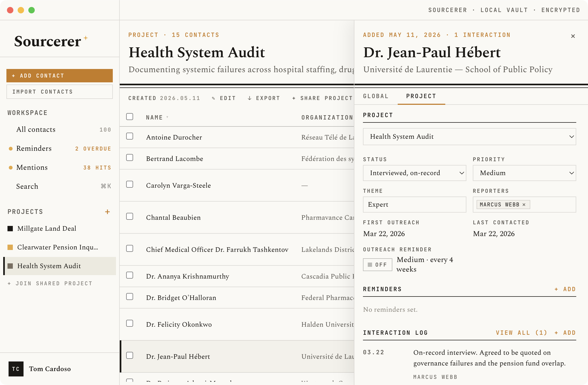The height and width of the screenshot is (385, 588).
Task: Switch to the Global tab
Action: click(x=376, y=96)
